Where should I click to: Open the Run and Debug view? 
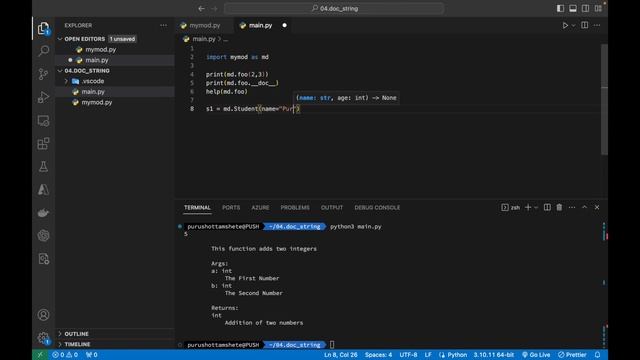(43, 97)
